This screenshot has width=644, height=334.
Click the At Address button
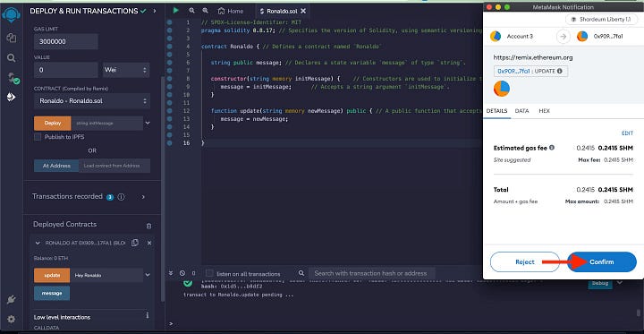pyautogui.click(x=56, y=166)
